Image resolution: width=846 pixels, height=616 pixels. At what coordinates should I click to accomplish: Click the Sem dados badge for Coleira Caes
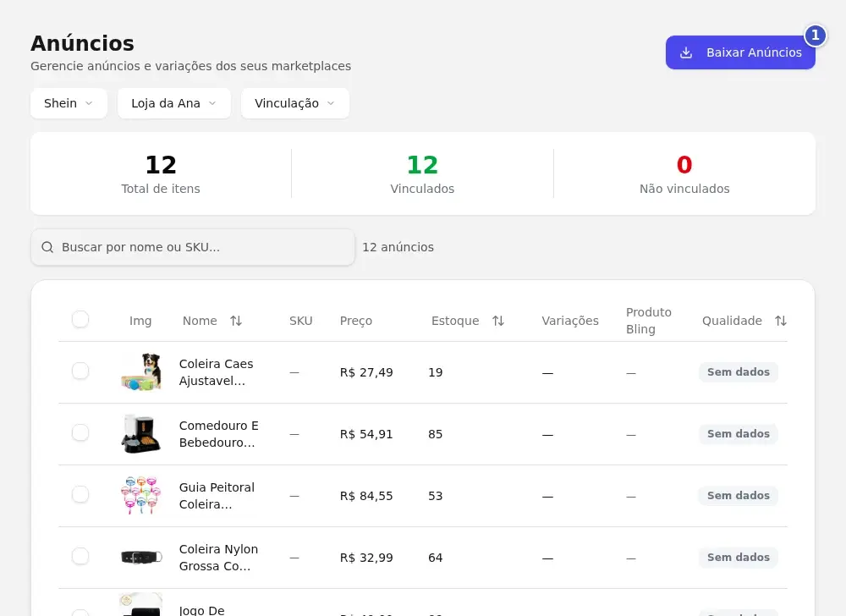tap(738, 372)
